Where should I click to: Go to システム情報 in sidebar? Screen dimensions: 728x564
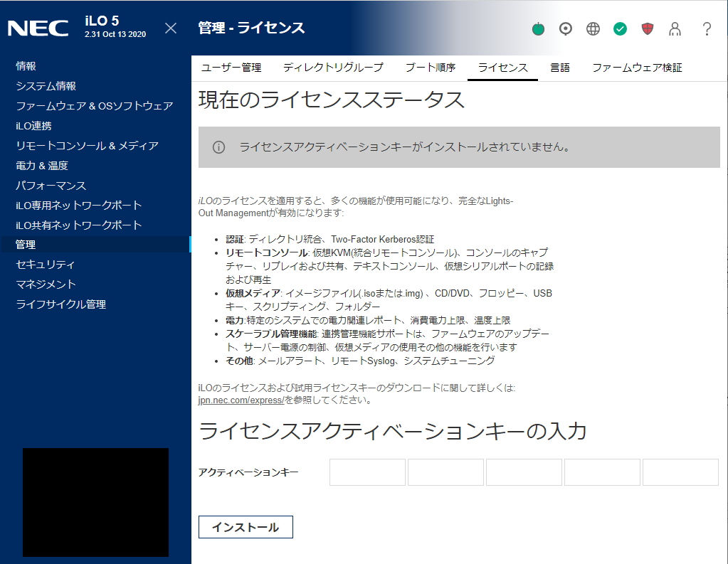[46, 86]
